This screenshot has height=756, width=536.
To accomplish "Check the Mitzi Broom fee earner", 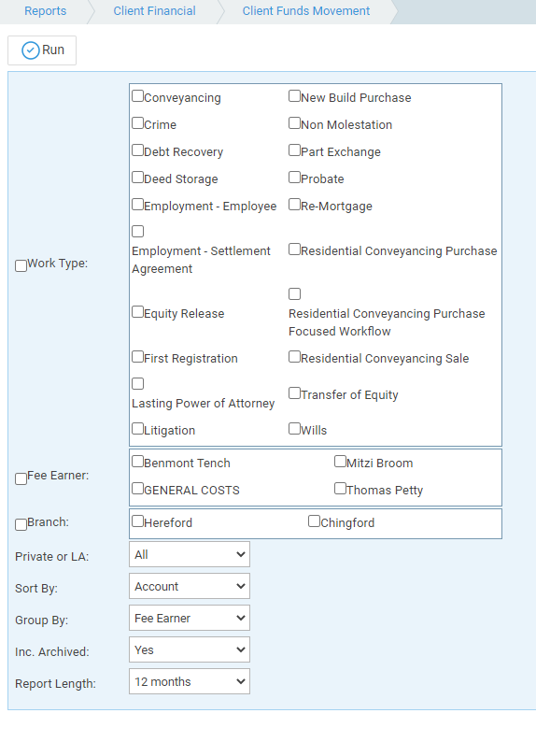I will coord(340,462).
